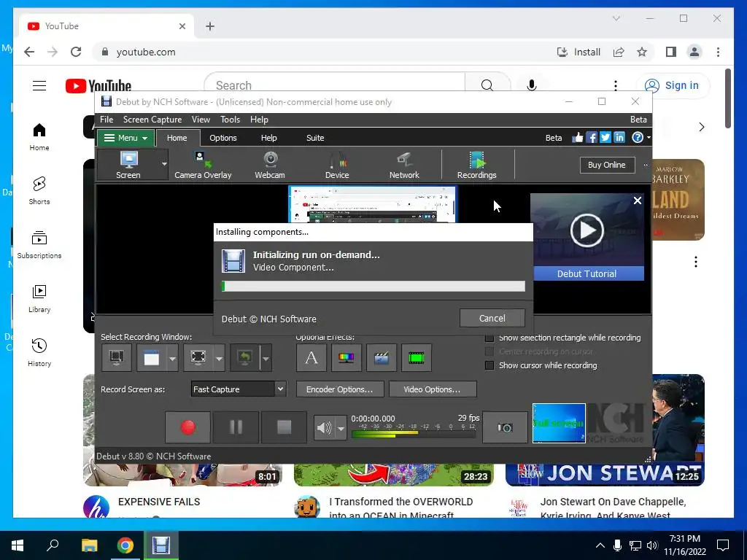
Task: Expand region selection dropdown arrow
Action: 219,357
